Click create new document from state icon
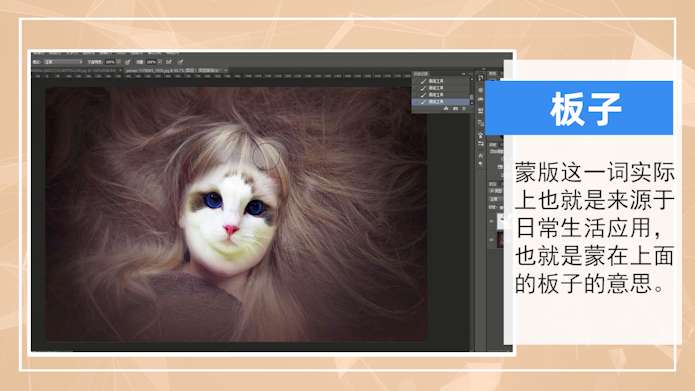 coord(446,109)
